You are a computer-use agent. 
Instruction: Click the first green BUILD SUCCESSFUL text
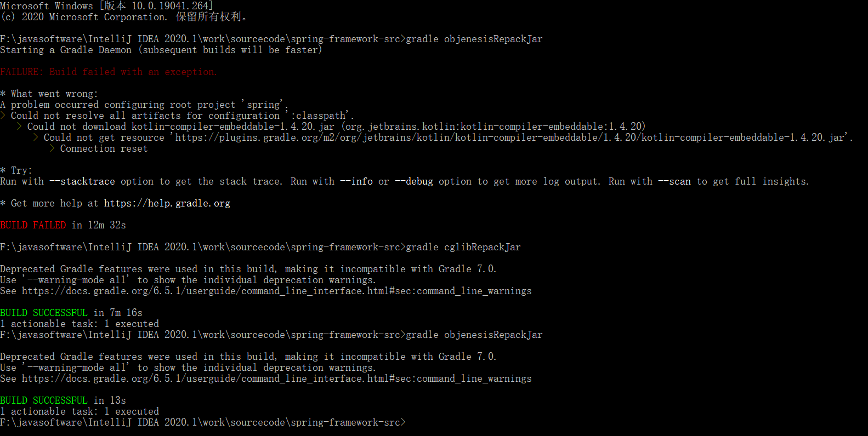[x=44, y=313]
